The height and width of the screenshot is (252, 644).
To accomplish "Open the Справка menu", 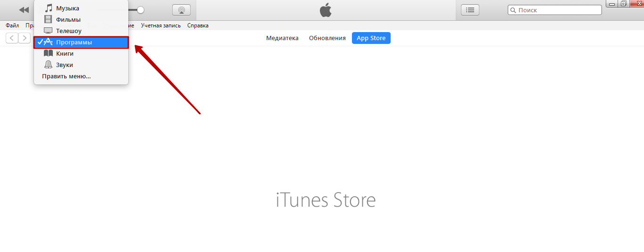I will (x=198, y=25).
